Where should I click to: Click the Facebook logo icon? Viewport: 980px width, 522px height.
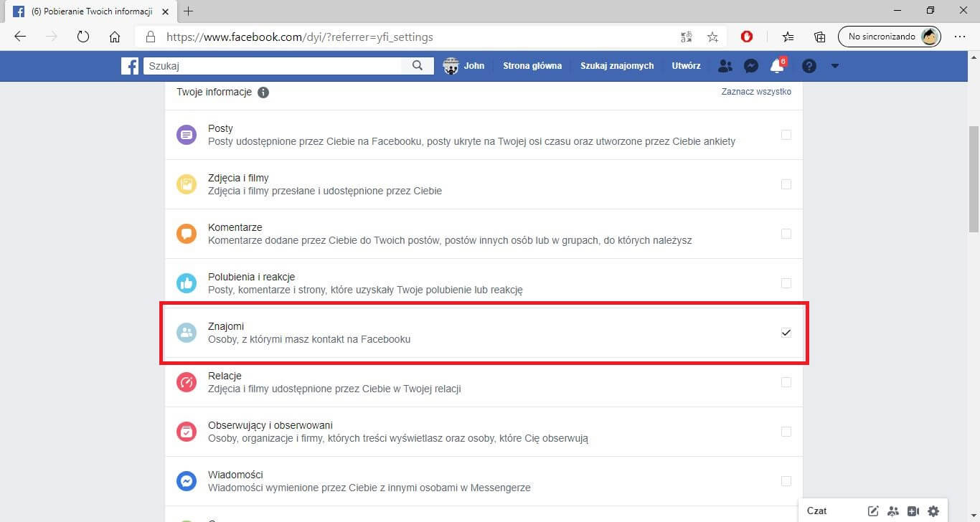(130, 66)
